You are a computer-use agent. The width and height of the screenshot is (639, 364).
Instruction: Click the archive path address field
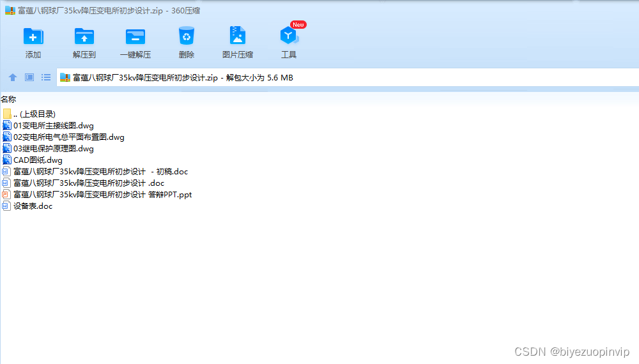pyautogui.click(x=347, y=77)
